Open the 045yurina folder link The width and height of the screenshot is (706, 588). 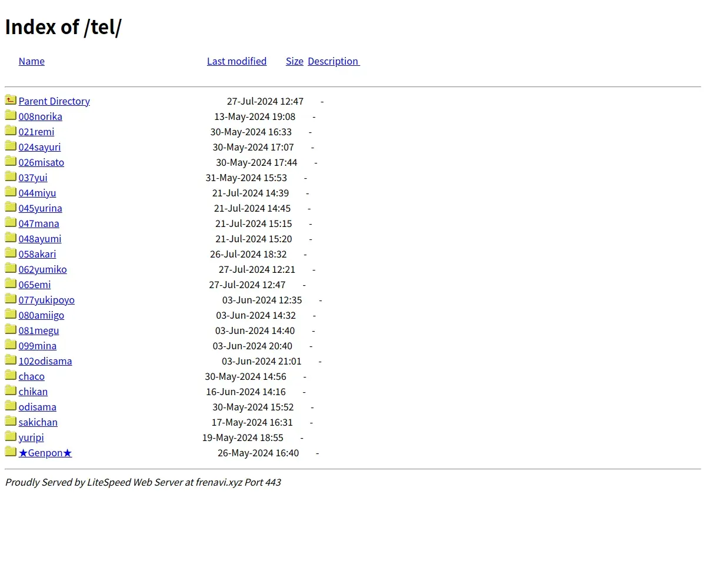click(x=40, y=208)
